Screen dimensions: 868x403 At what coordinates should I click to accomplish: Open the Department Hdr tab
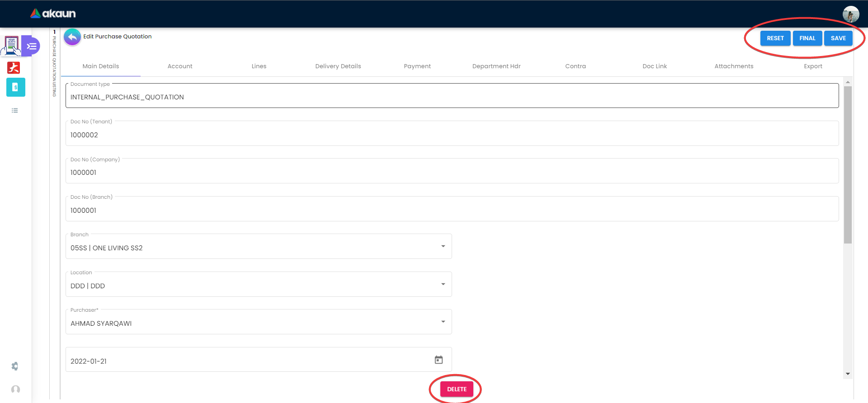click(x=496, y=66)
